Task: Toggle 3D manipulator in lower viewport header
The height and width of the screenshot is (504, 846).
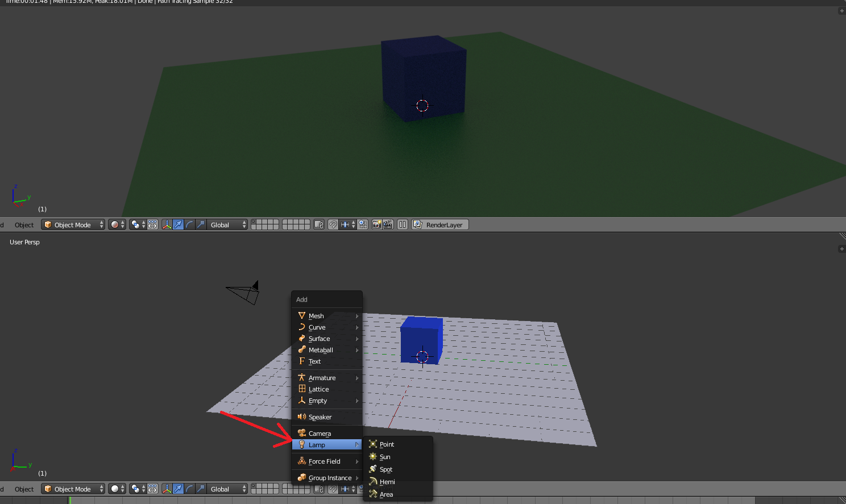Action: tap(167, 489)
